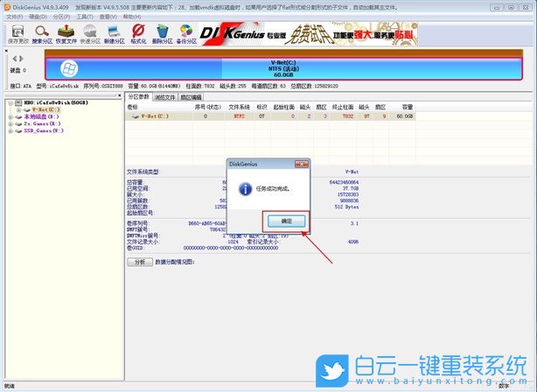
Task: Expand the SSD_Games tree node
Action: click(10, 131)
